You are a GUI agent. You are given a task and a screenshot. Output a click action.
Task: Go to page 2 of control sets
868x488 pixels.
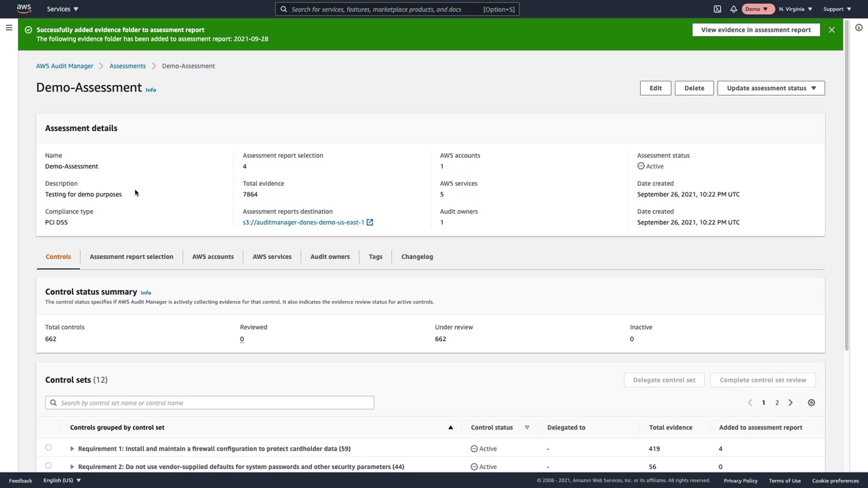777,403
